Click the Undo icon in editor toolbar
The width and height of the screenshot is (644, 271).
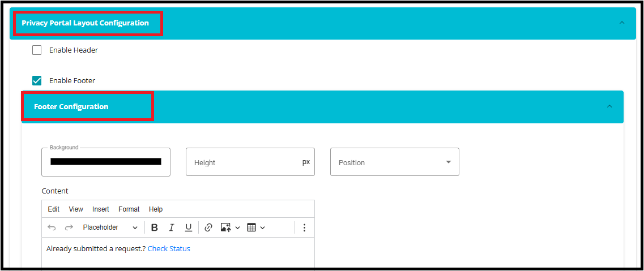pos(52,227)
